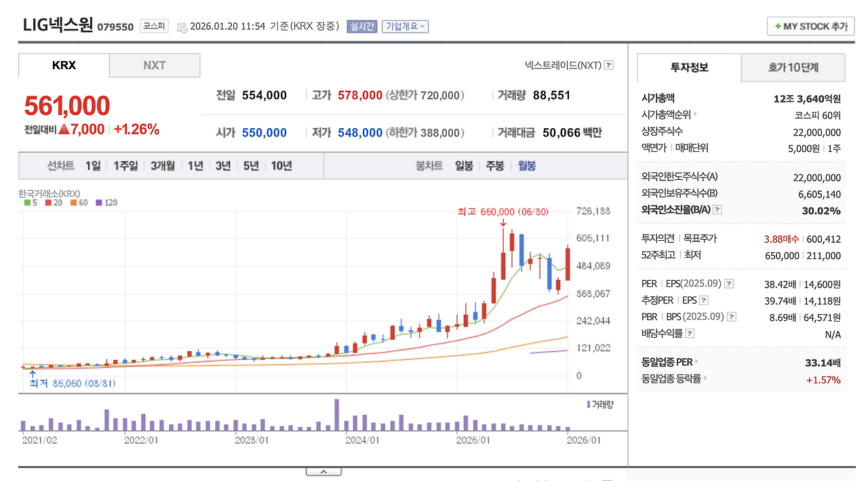Open the 기업개요 dropdown
The height and width of the screenshot is (481, 868).
tap(407, 26)
